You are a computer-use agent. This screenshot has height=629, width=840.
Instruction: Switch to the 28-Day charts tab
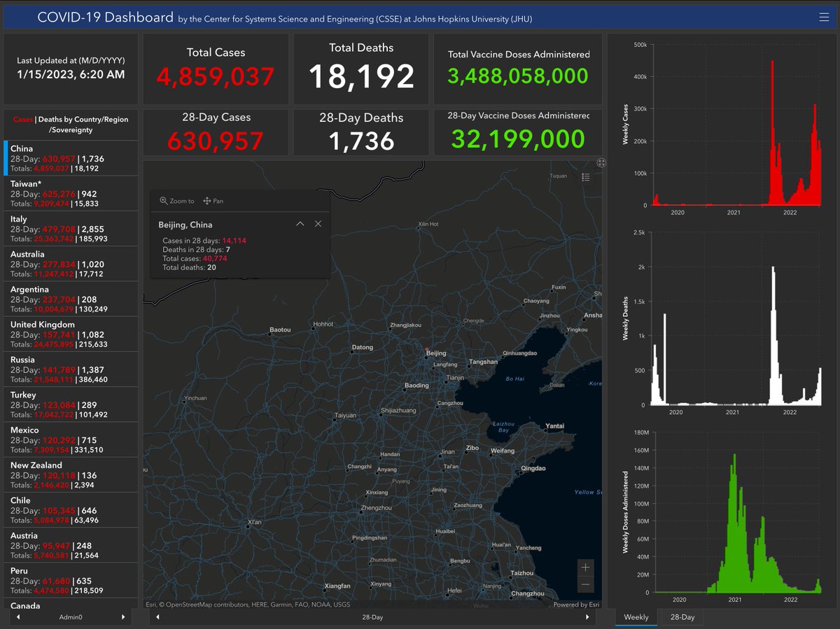coord(682,617)
